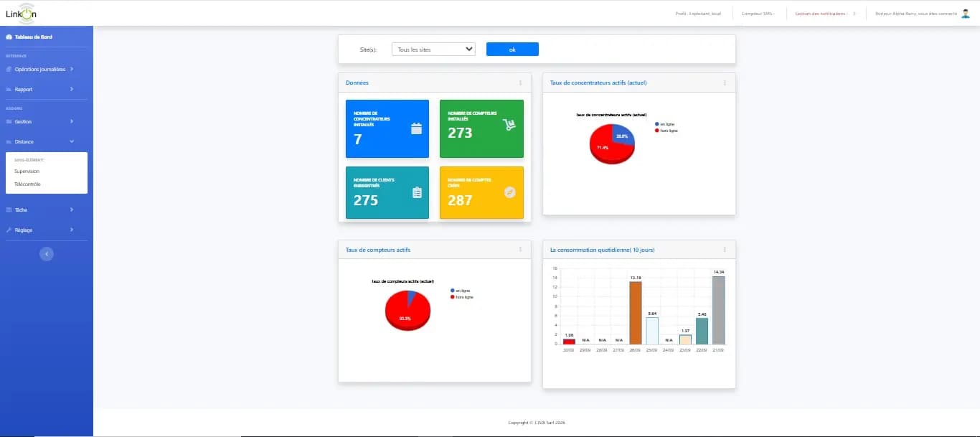This screenshot has height=437, width=980.
Task: Open the Télécontrôle sub-item under Distance
Action: 27,184
